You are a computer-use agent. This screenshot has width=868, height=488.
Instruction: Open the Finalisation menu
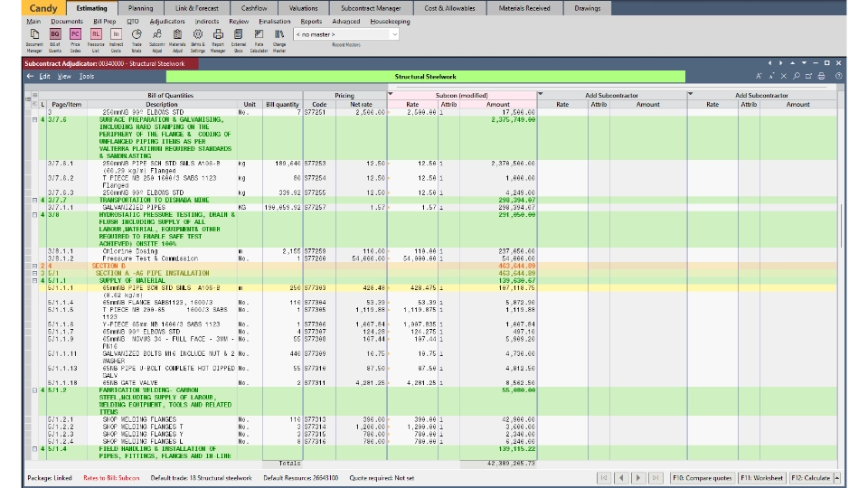click(x=275, y=22)
